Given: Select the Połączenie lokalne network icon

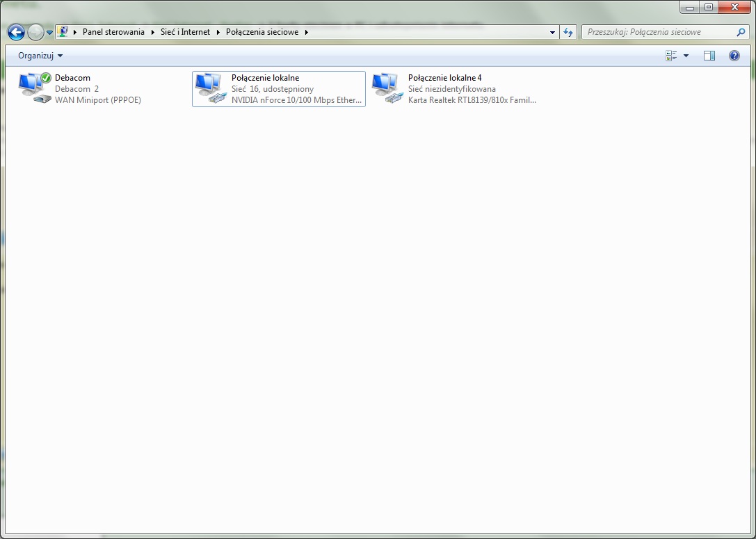Looking at the screenshot, I should 211,88.
